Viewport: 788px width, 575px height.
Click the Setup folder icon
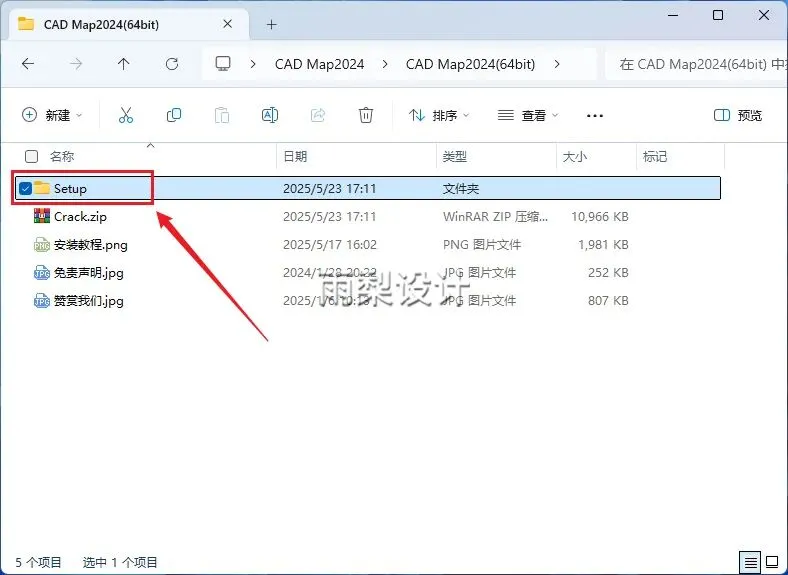42,188
